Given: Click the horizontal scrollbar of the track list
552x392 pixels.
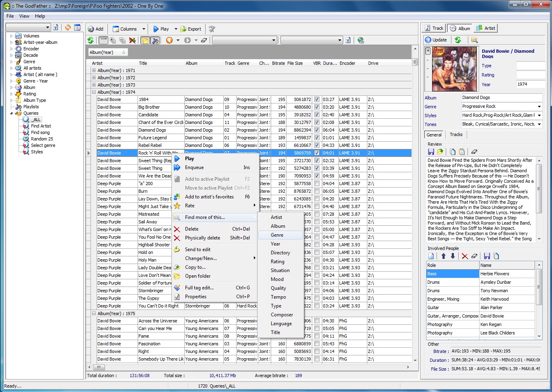Looking at the screenshot, I should (x=248, y=367).
